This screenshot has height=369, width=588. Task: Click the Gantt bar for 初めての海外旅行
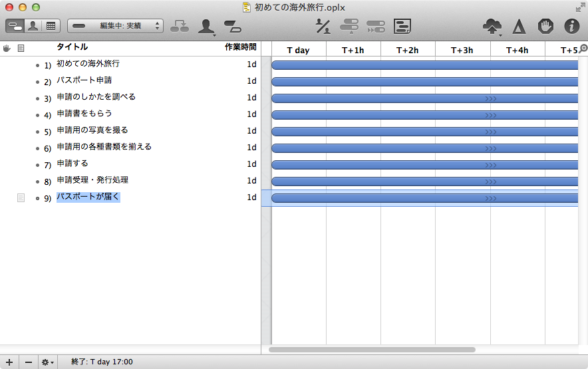click(424, 65)
